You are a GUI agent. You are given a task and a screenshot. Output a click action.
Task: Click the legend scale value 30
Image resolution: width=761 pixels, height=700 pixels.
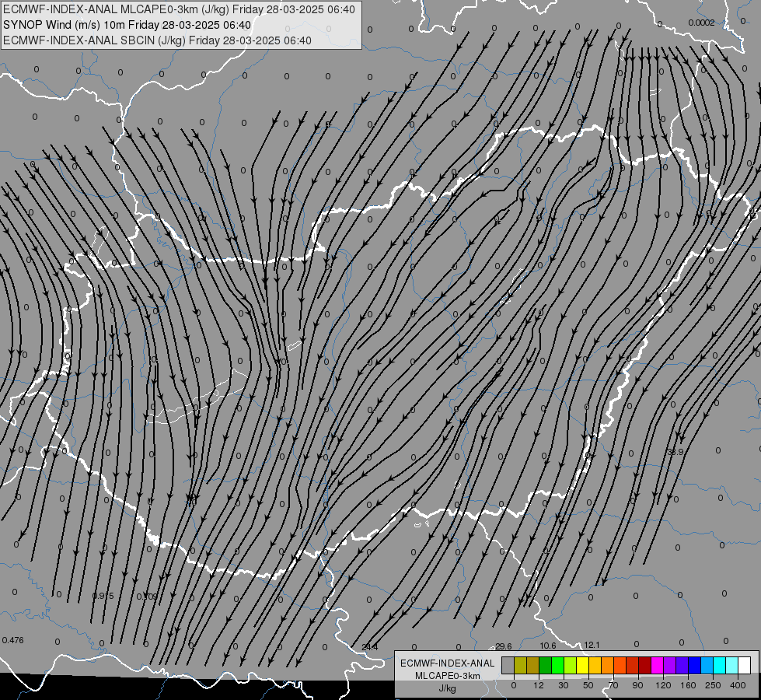pos(564,685)
